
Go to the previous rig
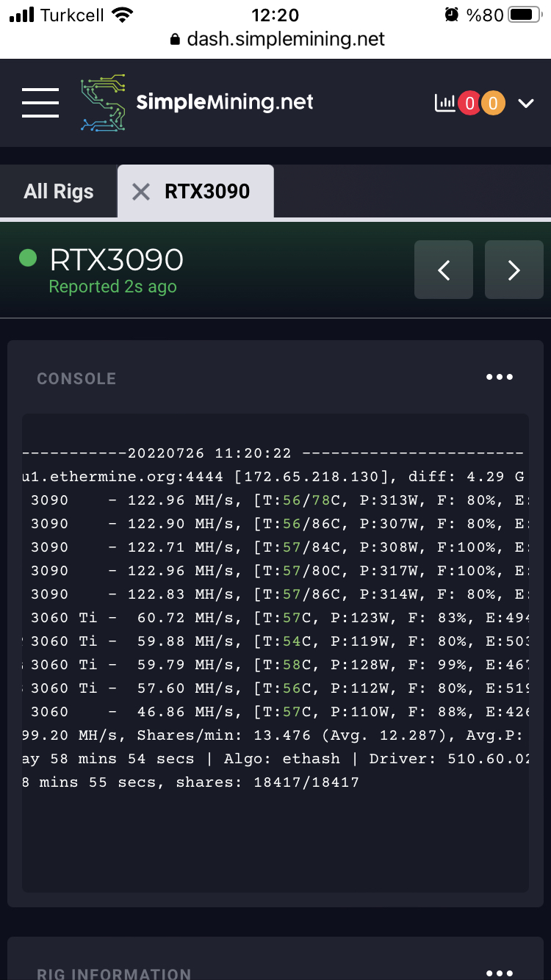click(x=444, y=270)
